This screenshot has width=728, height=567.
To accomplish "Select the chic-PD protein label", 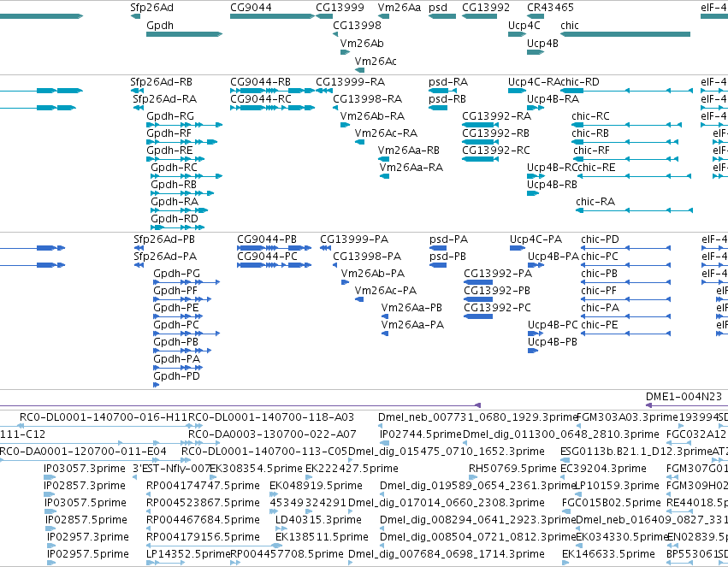I will (600, 239).
